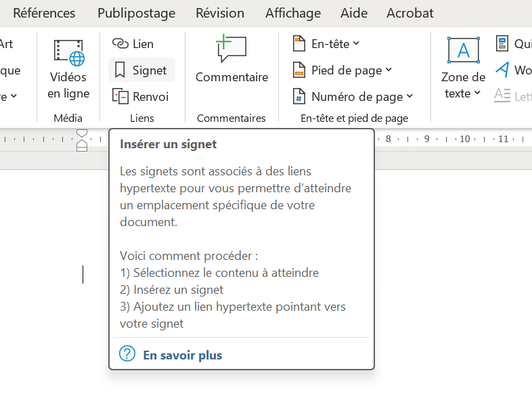Viewport: 532px width, 396px height.
Task: Select the Acrobat tab
Action: [x=409, y=13]
